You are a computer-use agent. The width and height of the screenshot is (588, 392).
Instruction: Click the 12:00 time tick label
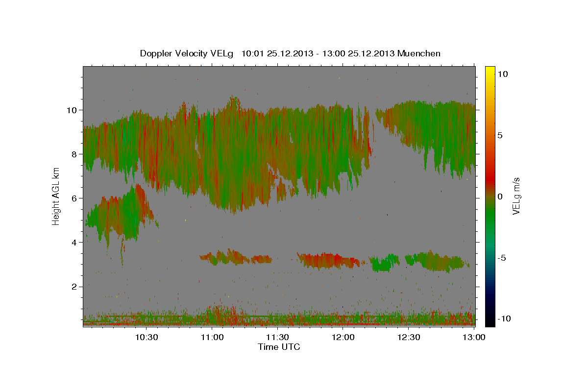click(343, 337)
